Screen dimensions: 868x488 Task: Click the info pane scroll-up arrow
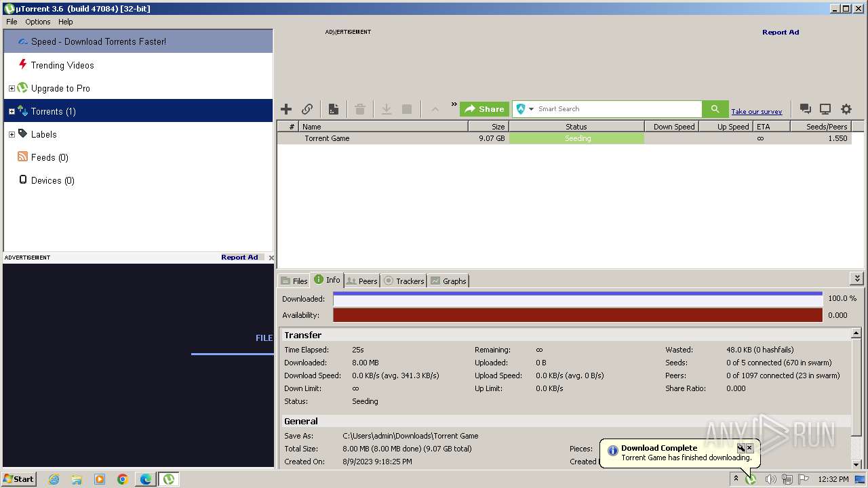[x=856, y=334]
